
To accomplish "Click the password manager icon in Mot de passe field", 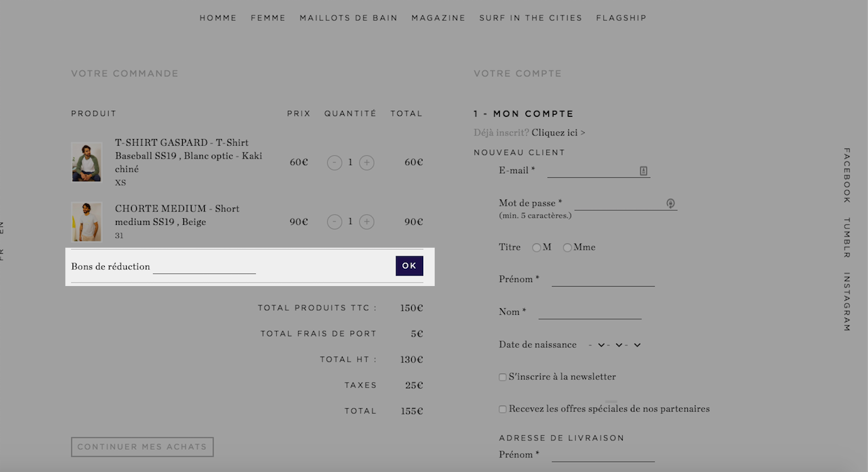I will coord(670,203).
